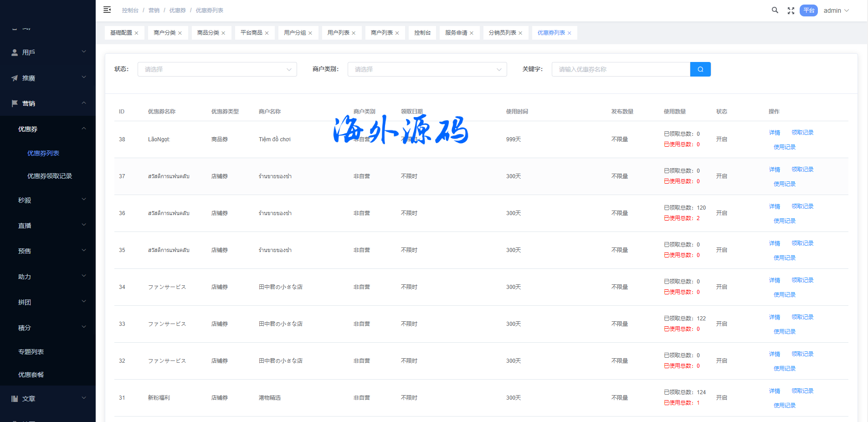Open the admin account dropdown
This screenshot has height=422, width=868.
click(836, 10)
